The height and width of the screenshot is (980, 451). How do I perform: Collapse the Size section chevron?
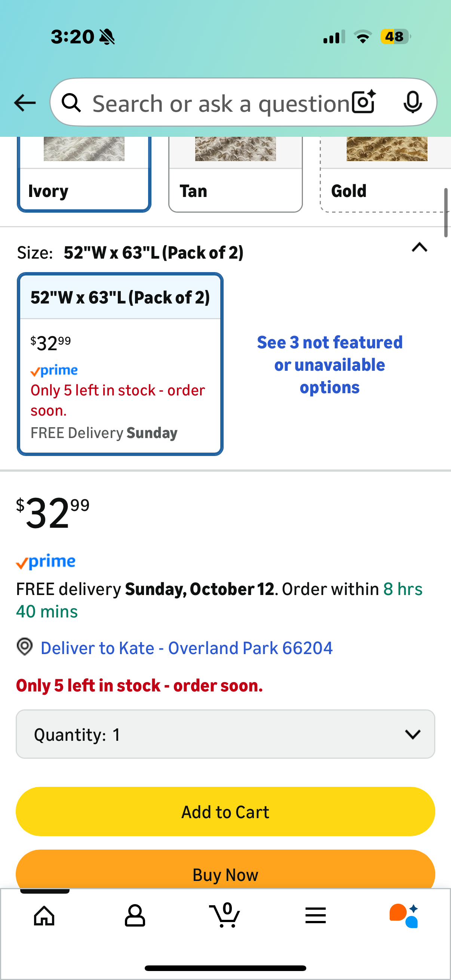tap(420, 248)
